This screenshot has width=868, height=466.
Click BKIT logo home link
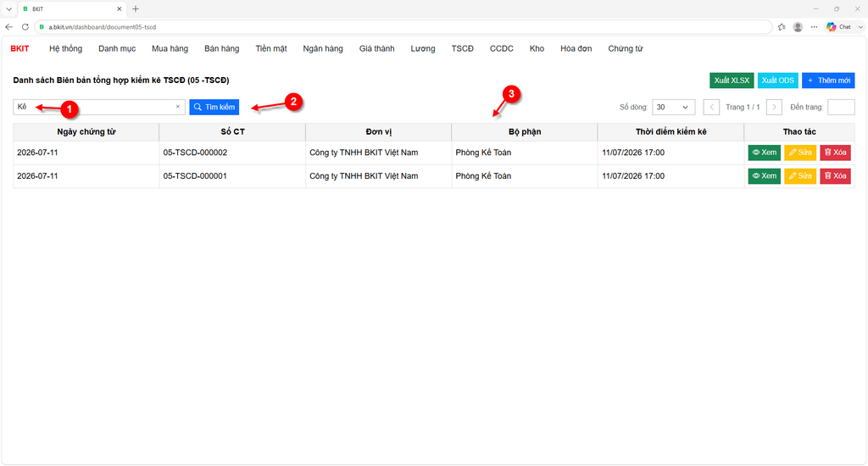[20, 48]
